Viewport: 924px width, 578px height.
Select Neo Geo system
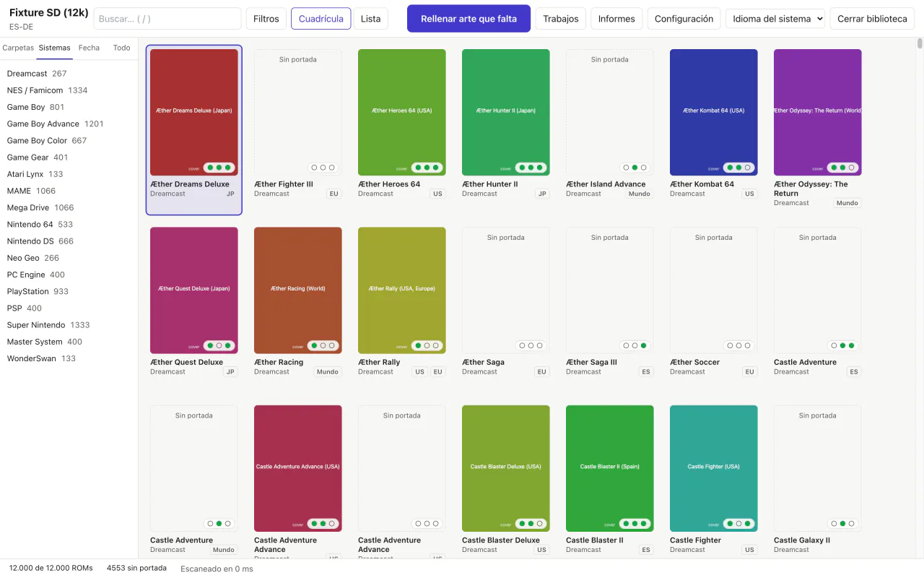coord(69,258)
